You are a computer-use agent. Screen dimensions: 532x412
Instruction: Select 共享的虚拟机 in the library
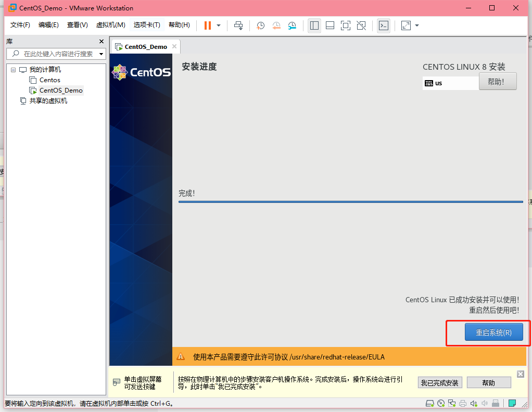(48, 101)
